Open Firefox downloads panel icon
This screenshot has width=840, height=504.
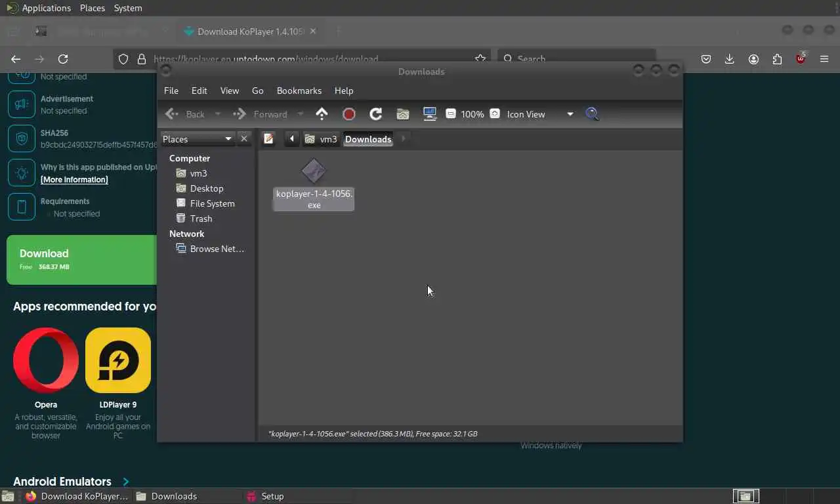[x=730, y=59]
